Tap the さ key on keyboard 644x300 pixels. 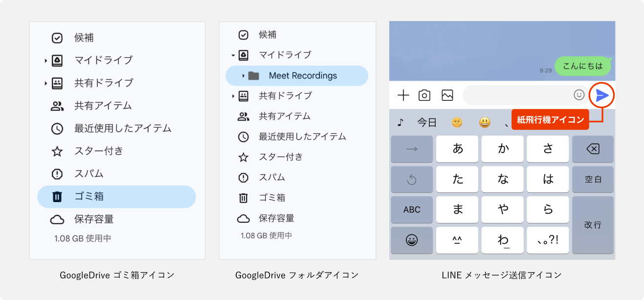pyautogui.click(x=548, y=149)
